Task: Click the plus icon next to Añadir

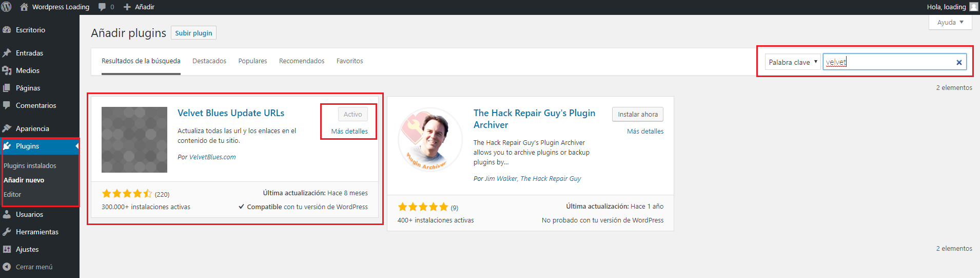Action: (127, 7)
